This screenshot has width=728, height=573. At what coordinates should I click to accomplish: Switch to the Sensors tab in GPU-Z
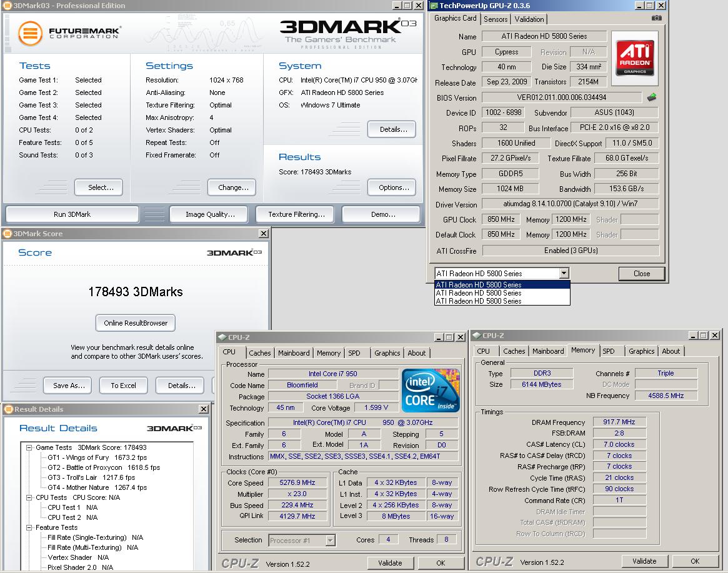(x=496, y=19)
